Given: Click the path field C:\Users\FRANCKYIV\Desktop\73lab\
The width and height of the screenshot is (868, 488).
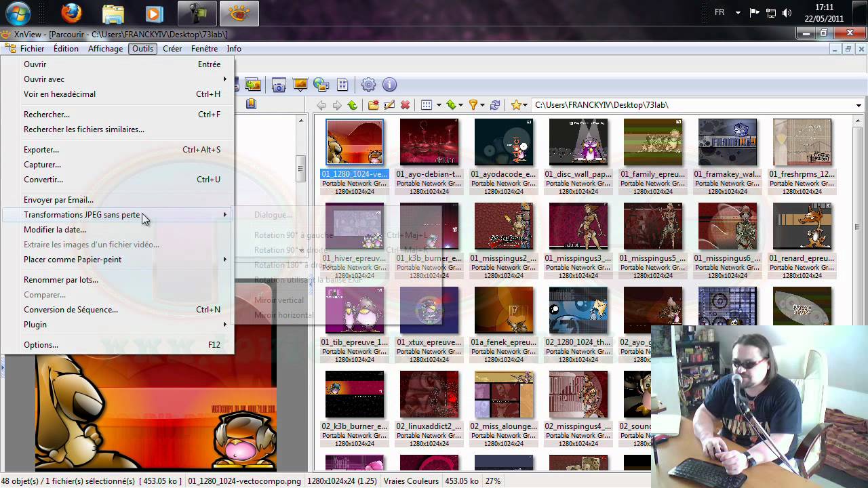Looking at the screenshot, I should [x=693, y=105].
